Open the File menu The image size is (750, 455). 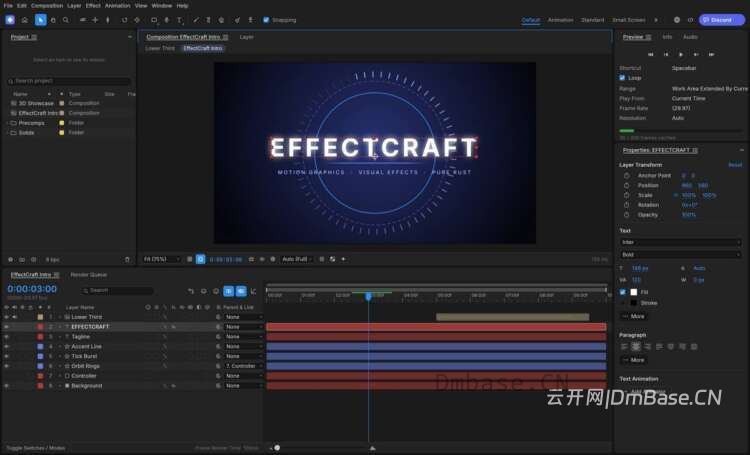click(x=8, y=6)
